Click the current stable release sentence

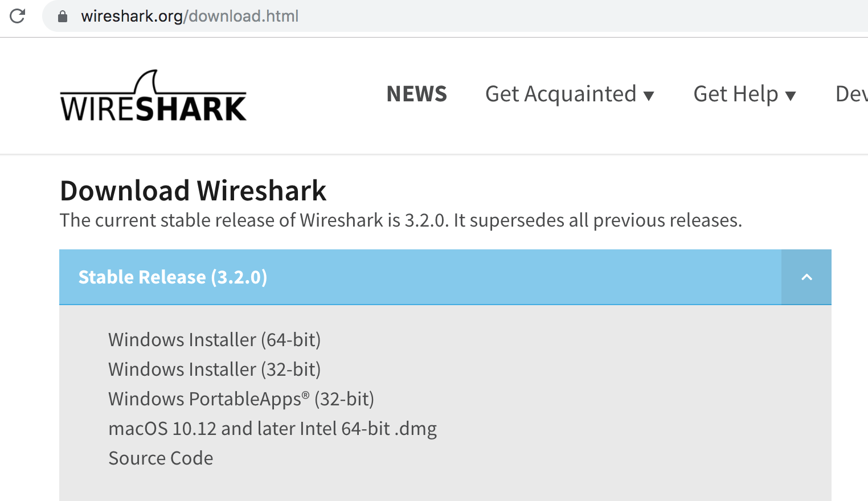(400, 220)
